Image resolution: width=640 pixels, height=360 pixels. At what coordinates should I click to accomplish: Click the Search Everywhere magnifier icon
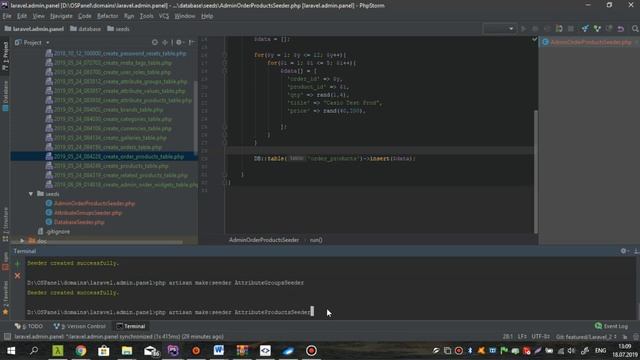tap(635, 29)
